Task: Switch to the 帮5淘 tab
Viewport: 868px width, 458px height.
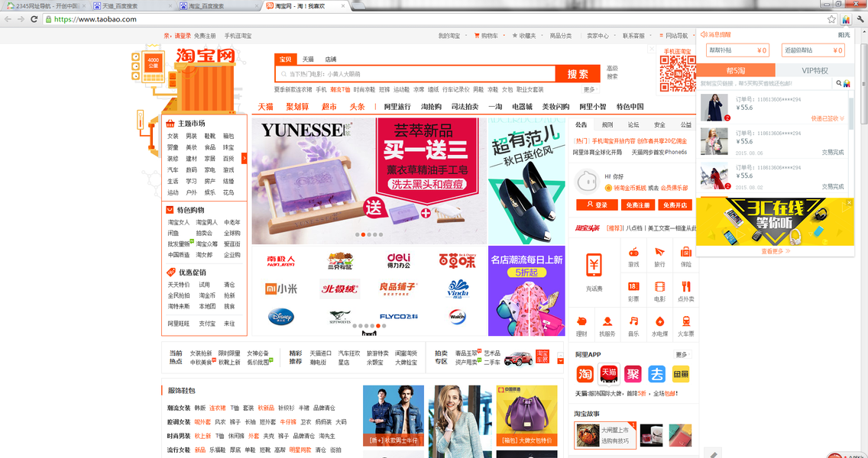Action: coord(736,70)
